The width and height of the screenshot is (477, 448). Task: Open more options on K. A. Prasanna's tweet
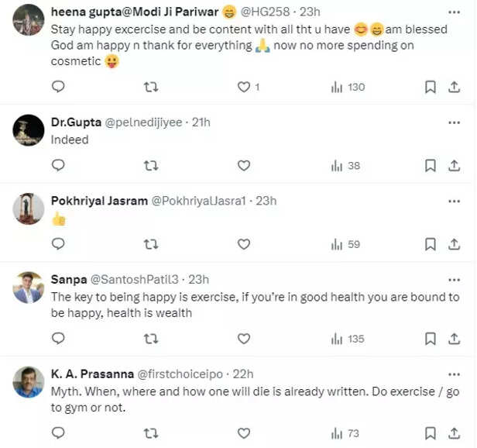click(454, 374)
